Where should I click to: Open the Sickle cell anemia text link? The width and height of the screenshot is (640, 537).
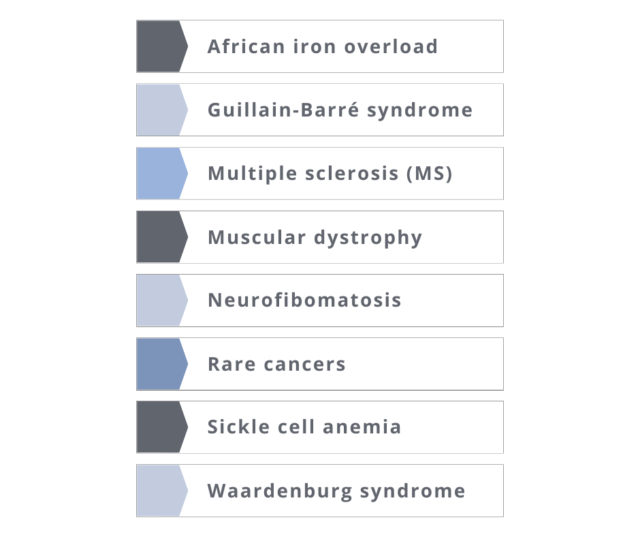pyautogui.click(x=304, y=427)
